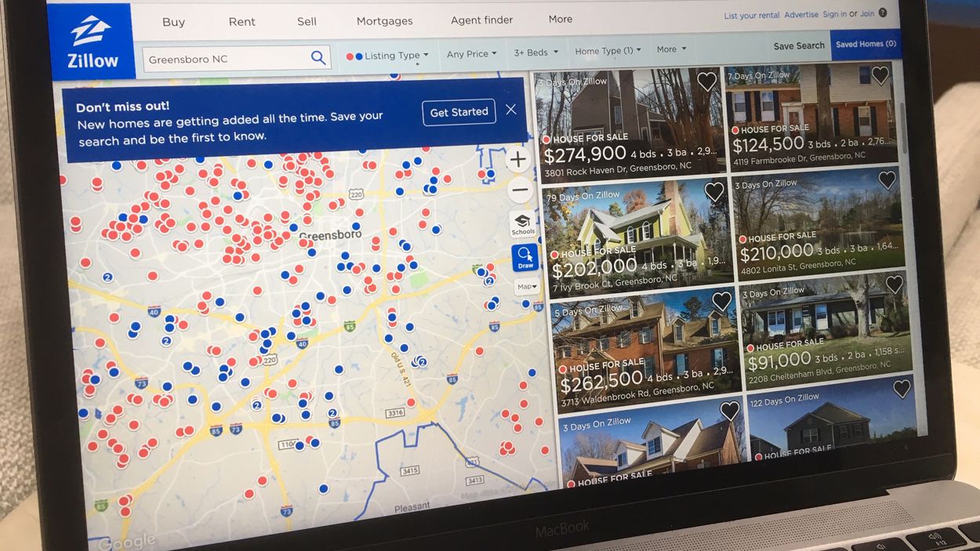Click the $124,500 price text
This screenshot has width=980, height=551.
(x=768, y=145)
